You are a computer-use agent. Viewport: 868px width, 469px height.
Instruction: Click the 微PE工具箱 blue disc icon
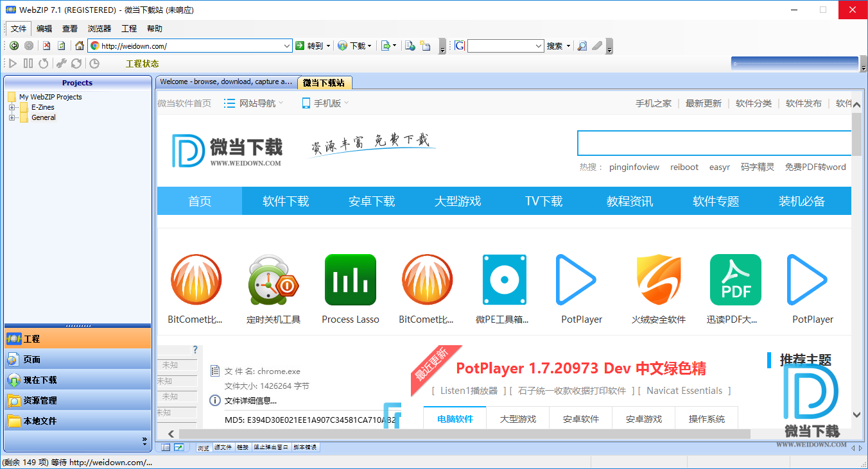click(505, 280)
